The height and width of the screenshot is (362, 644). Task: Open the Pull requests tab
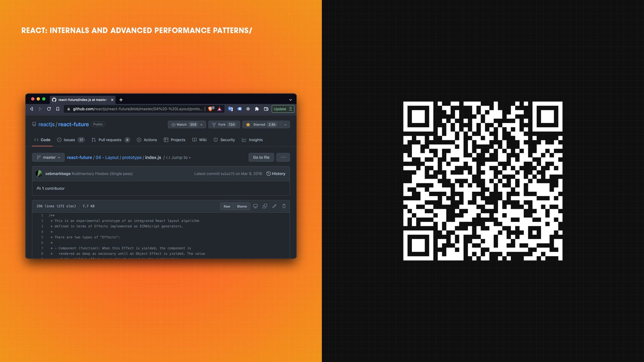110,140
